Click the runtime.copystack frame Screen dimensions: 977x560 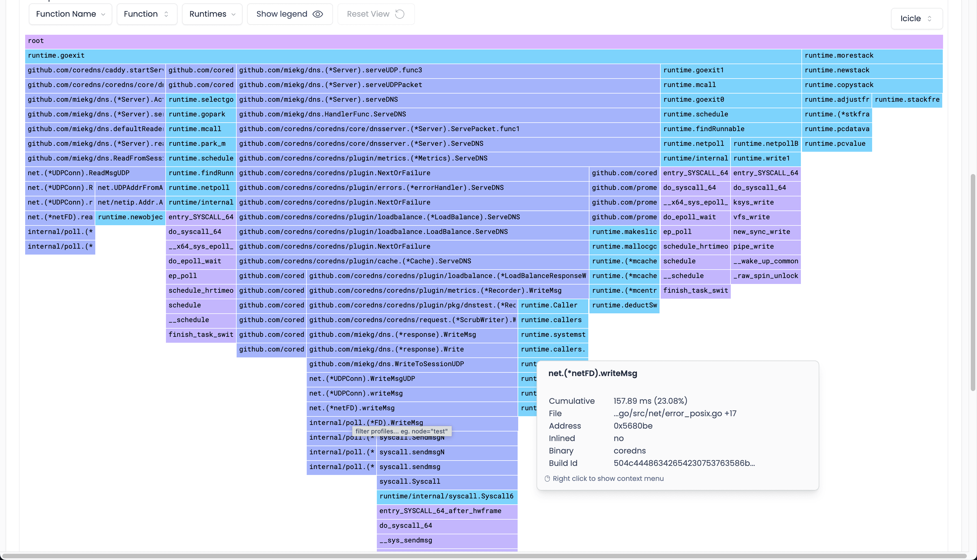(871, 85)
